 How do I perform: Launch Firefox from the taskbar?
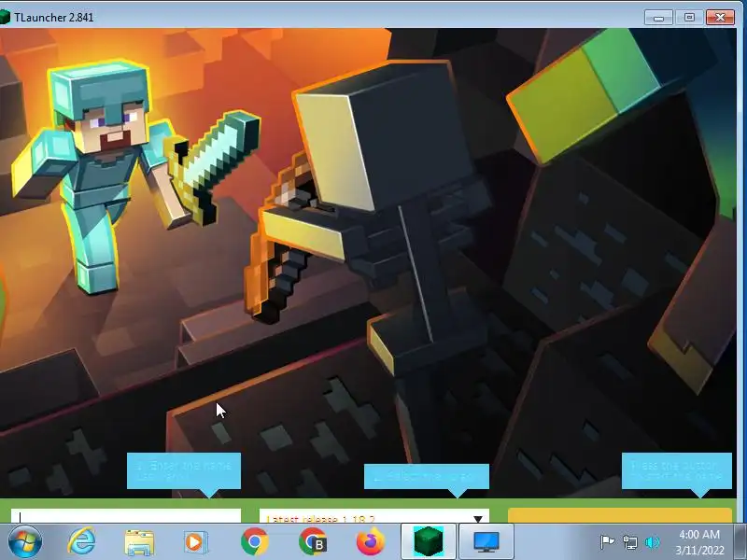[x=370, y=542]
